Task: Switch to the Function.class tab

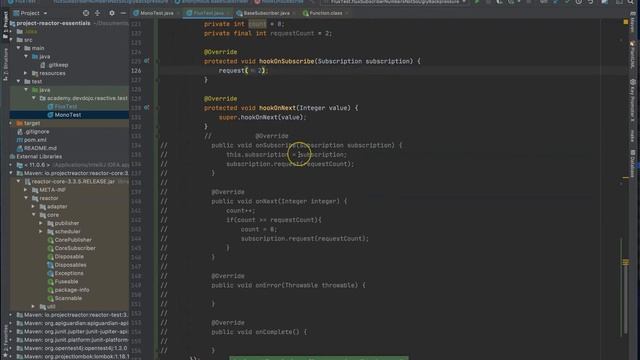Action: 325,13
